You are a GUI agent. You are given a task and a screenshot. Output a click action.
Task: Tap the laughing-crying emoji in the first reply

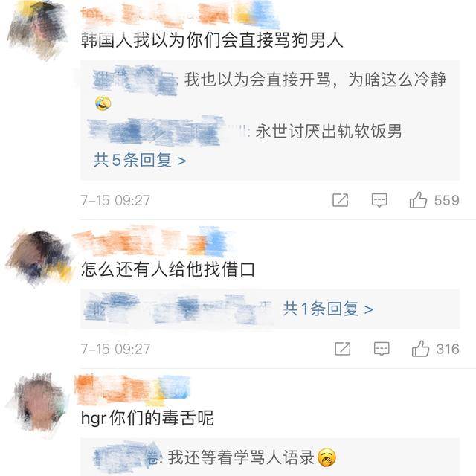(103, 103)
